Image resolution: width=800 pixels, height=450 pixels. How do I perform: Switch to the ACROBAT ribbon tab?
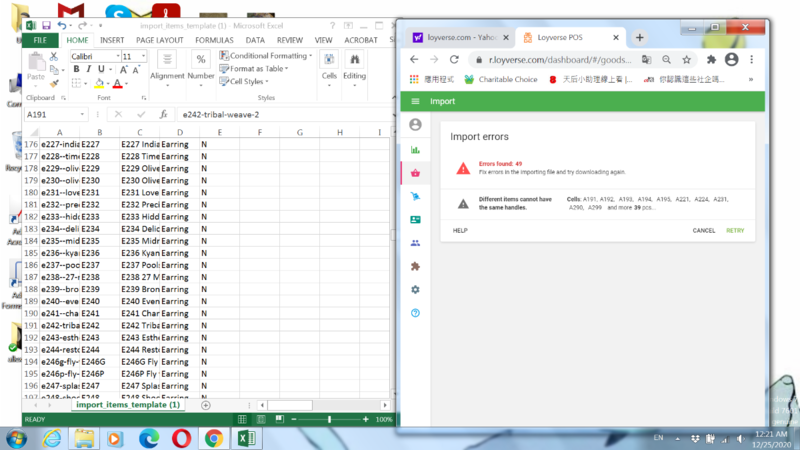361,40
